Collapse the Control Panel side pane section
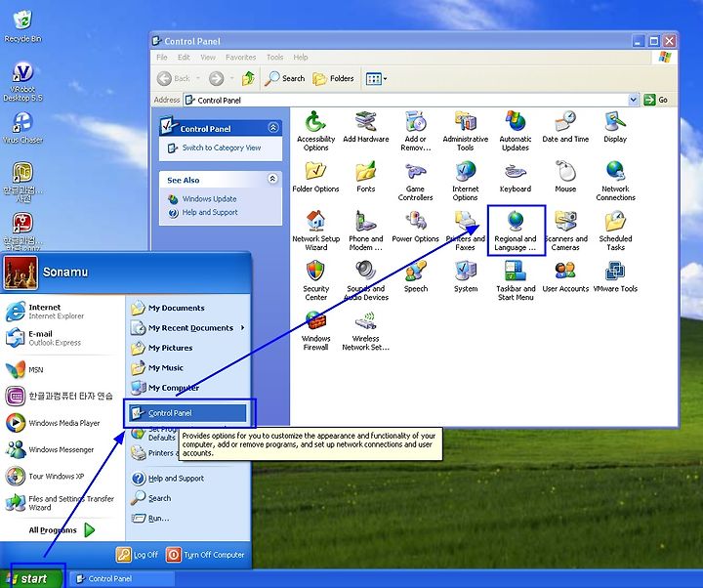This screenshot has height=588, width=703. (x=273, y=128)
